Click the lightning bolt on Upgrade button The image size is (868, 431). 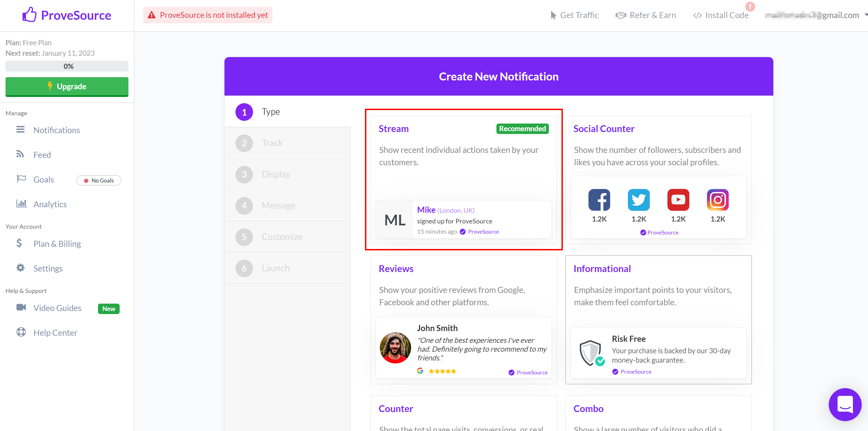(50, 86)
